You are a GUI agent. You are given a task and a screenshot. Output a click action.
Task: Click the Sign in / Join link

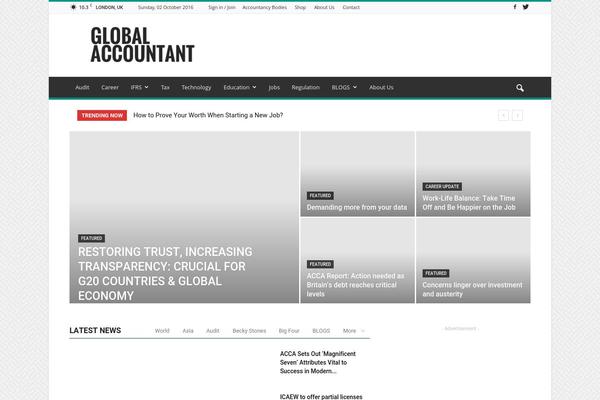coord(222,7)
